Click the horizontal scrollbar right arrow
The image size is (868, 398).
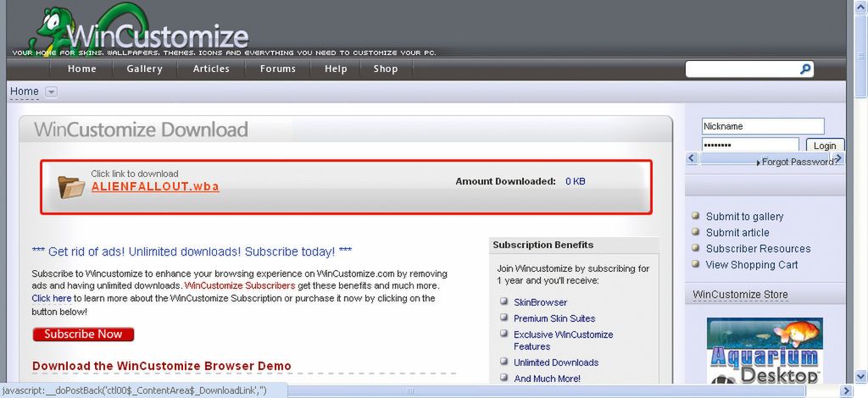846,391
